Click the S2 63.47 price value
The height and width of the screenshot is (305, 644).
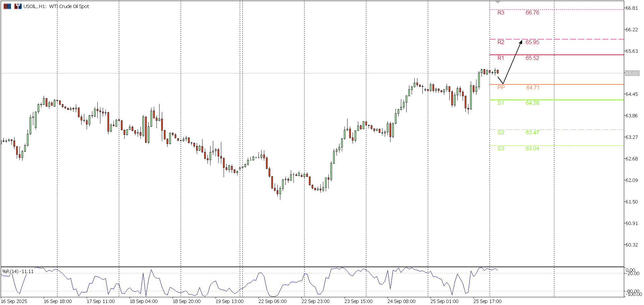[x=532, y=133]
